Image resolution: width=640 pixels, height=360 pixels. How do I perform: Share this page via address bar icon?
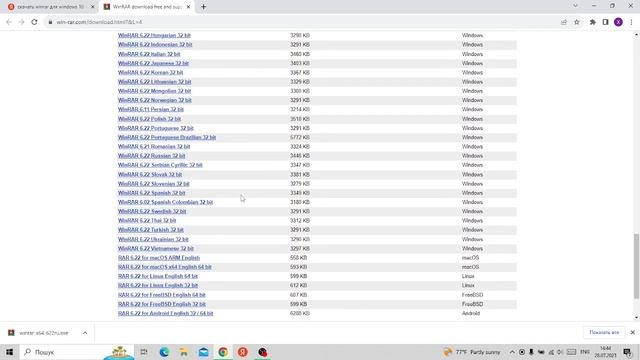(x=564, y=22)
